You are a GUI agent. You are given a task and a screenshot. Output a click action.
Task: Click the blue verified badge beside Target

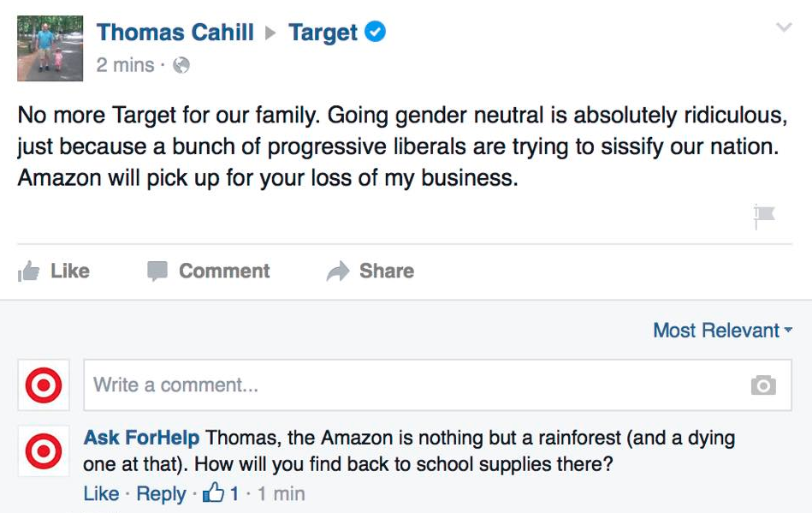point(375,33)
